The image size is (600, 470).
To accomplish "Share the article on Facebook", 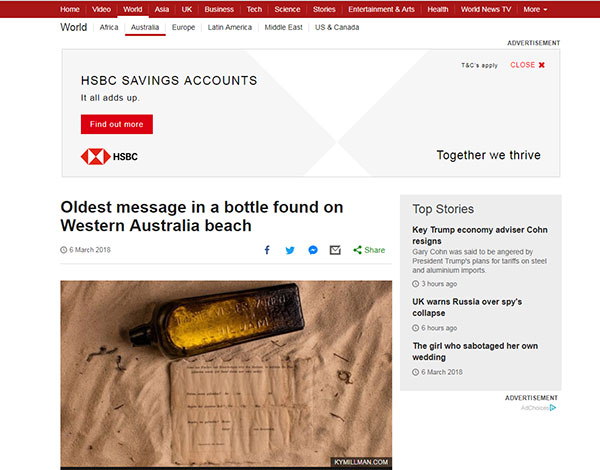I will [x=267, y=250].
